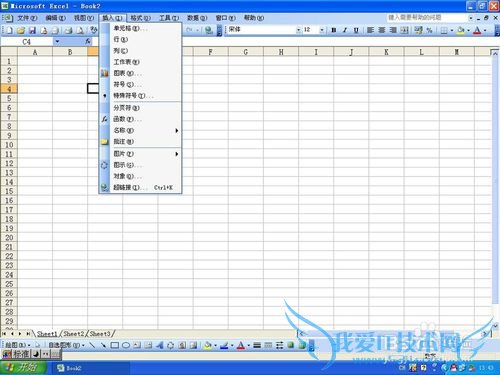
Task: Choose 函数 (Function) from Insert menu
Action: click(x=140, y=119)
